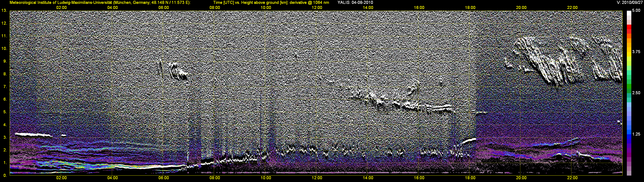Select the 20:00 label on the top time axis
The height and width of the screenshot is (182, 644).
521,8
